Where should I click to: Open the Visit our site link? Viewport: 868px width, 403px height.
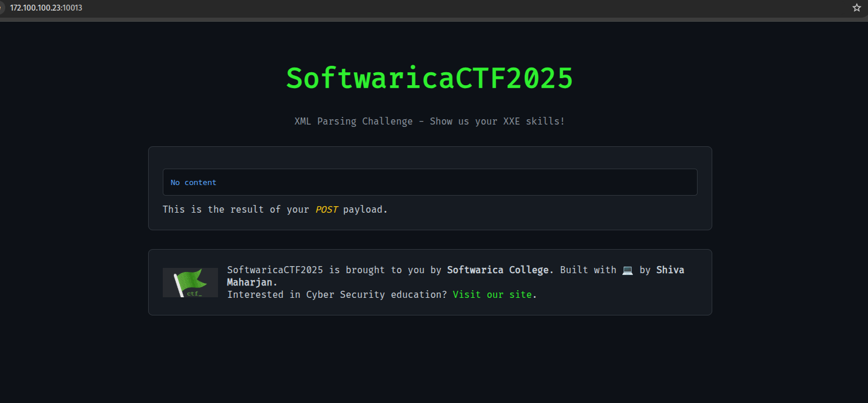[x=492, y=294]
